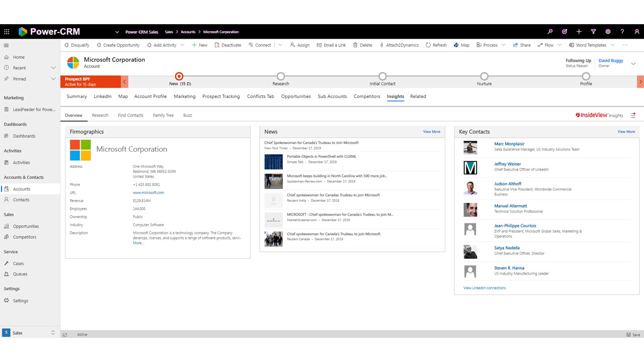Open InsideView options menu icon
The image size is (644, 362).
[x=633, y=115]
